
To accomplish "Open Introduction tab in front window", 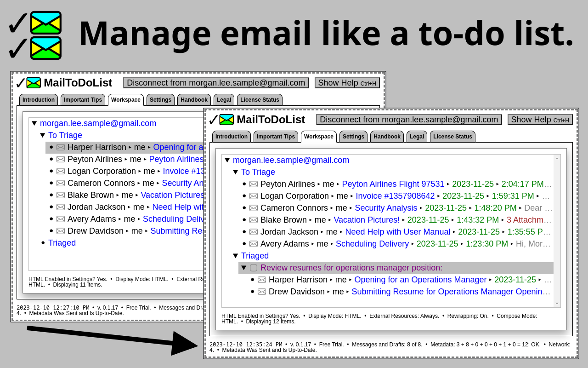I will point(232,137).
